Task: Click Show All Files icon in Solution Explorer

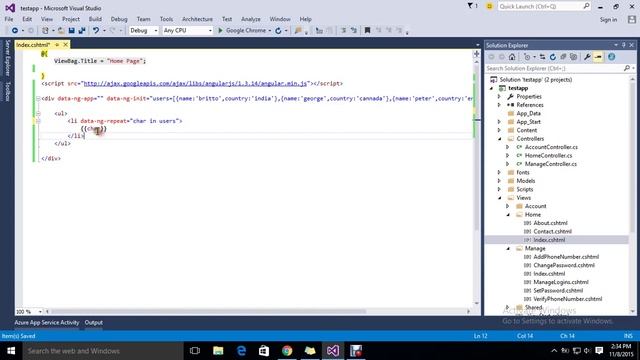Action: [x=573, y=57]
